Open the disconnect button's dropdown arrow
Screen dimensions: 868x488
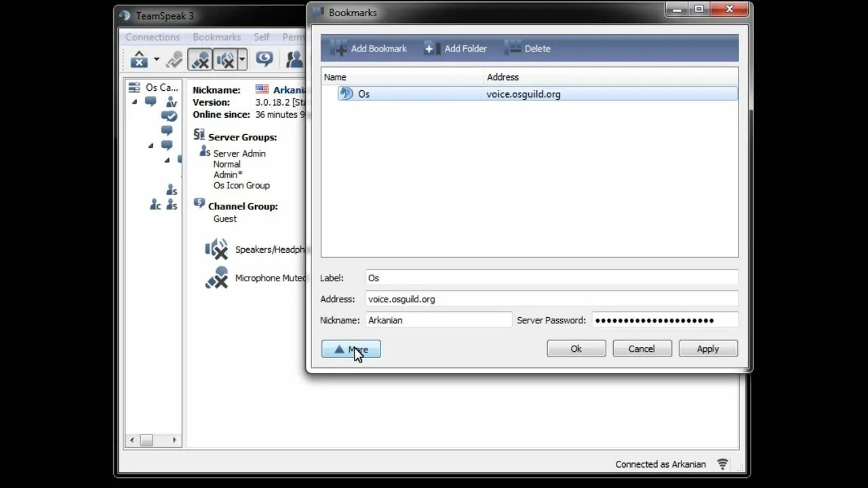[156, 60]
